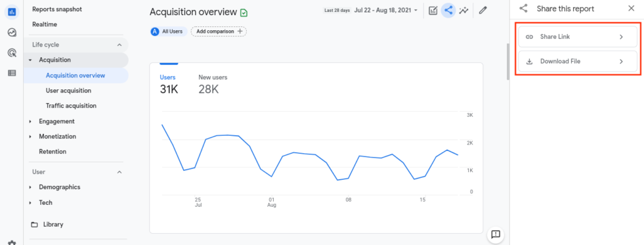Open the Configure table icon in left rail
This screenshot has width=644, height=245.
(x=12, y=73)
